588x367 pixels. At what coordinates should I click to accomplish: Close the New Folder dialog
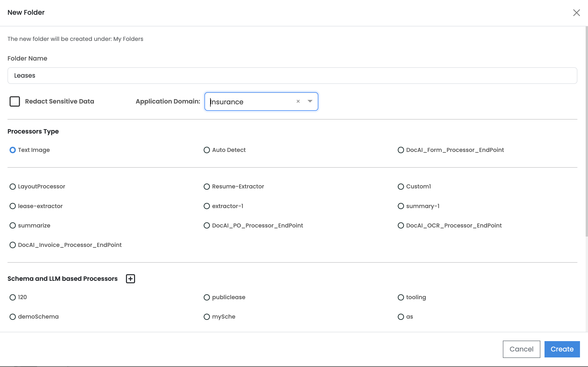pyautogui.click(x=576, y=13)
